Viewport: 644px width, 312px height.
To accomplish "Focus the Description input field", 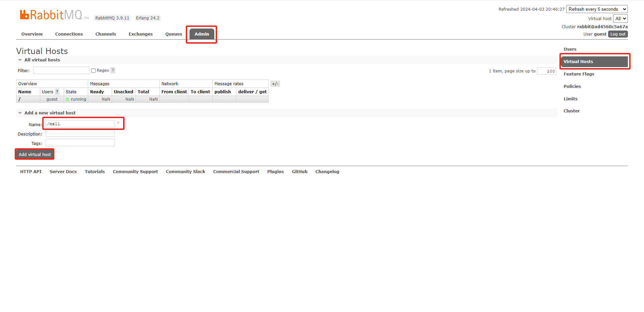I will (80, 134).
